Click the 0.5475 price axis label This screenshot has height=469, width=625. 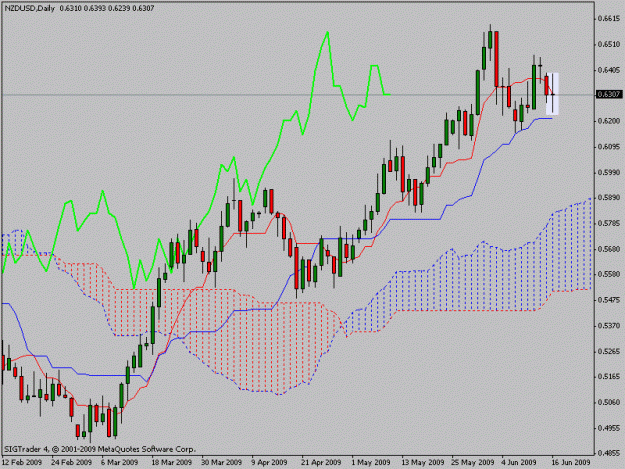[x=610, y=300]
